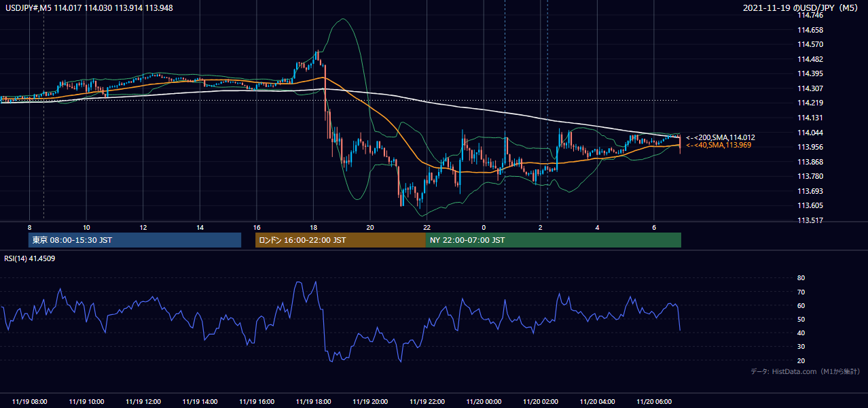Click the bottom time label 11/19 20:00
This screenshot has height=408, width=868.
click(x=370, y=402)
